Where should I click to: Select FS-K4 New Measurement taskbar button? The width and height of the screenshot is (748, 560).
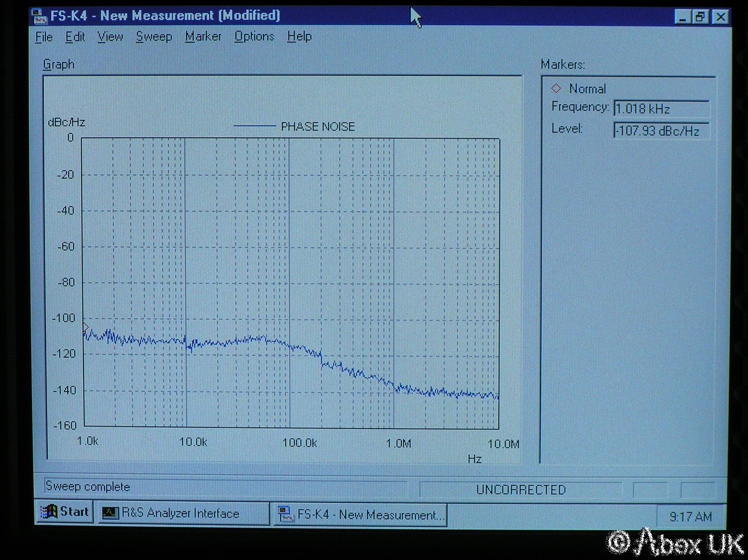tap(360, 514)
